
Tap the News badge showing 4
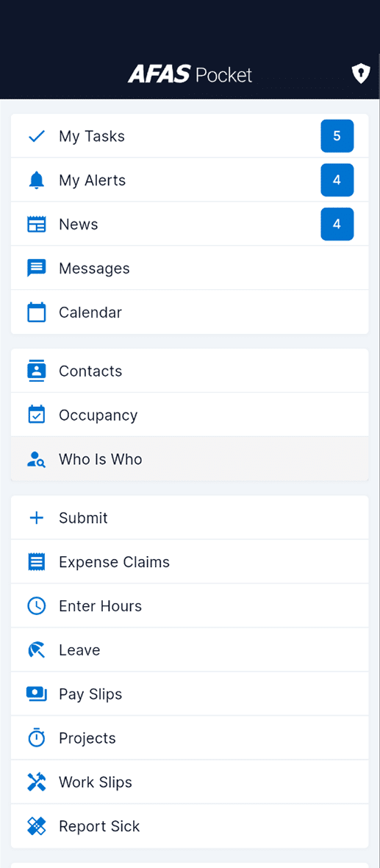[337, 224]
